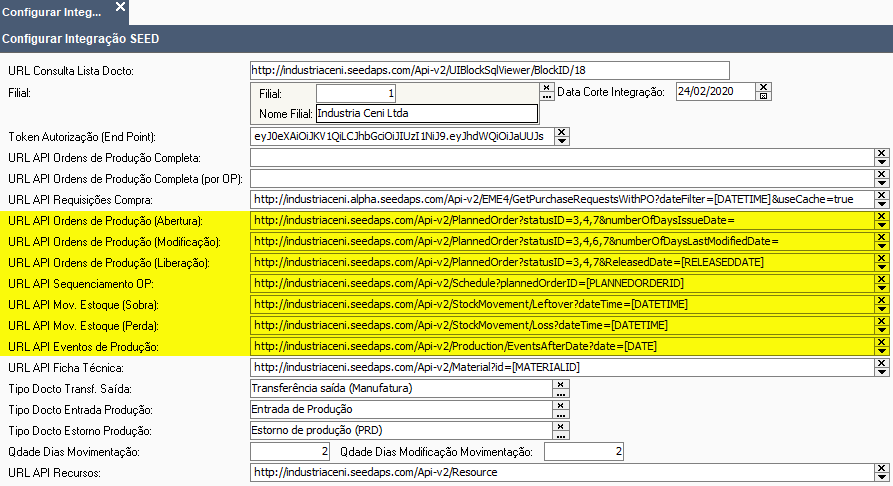Open Tipo Docto Transf. Saída lookup ellipsis
Image resolution: width=893 pixels, height=486 pixels.
560,393
